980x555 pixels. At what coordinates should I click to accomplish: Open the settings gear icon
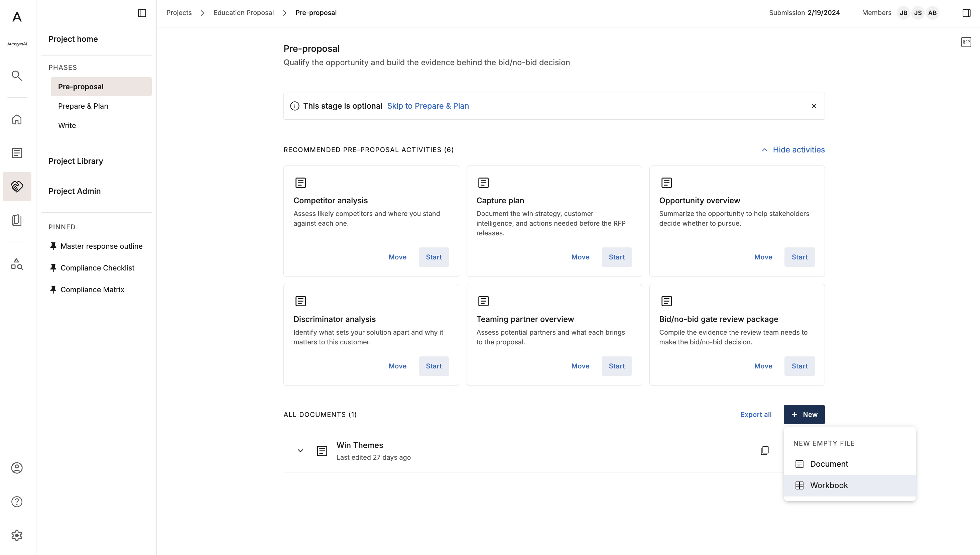tap(17, 535)
